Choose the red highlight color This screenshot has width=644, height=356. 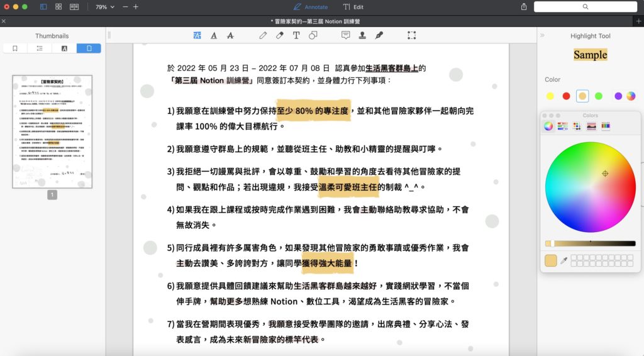[x=566, y=96]
